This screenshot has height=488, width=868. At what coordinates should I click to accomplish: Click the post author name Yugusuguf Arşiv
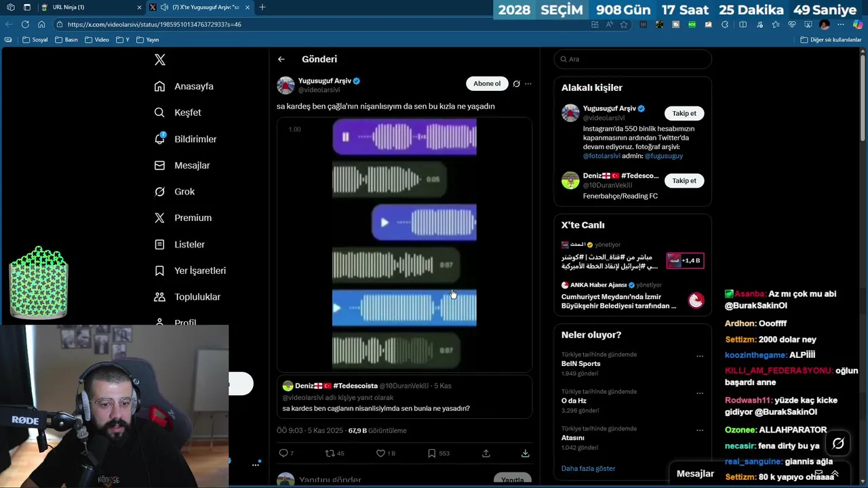[x=325, y=81]
